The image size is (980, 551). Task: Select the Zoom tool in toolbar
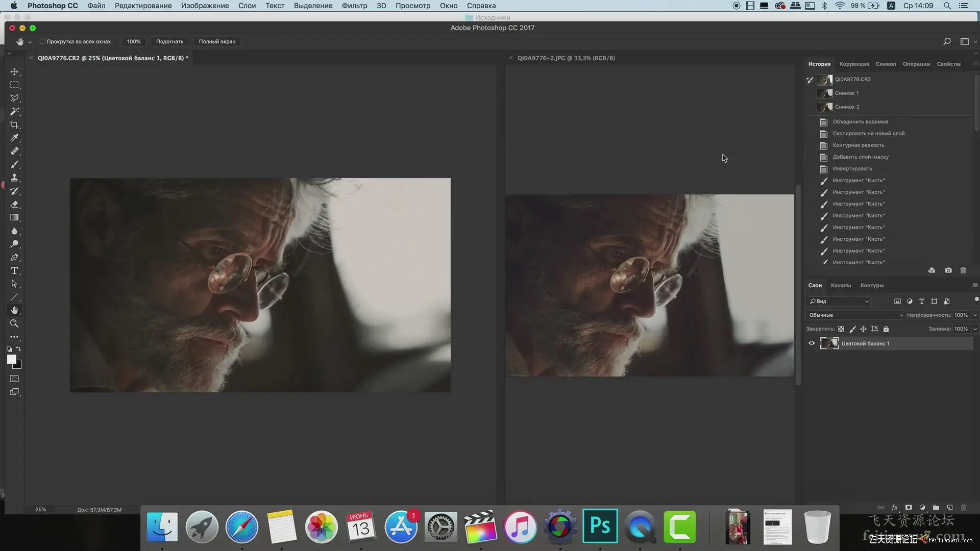[x=14, y=324]
